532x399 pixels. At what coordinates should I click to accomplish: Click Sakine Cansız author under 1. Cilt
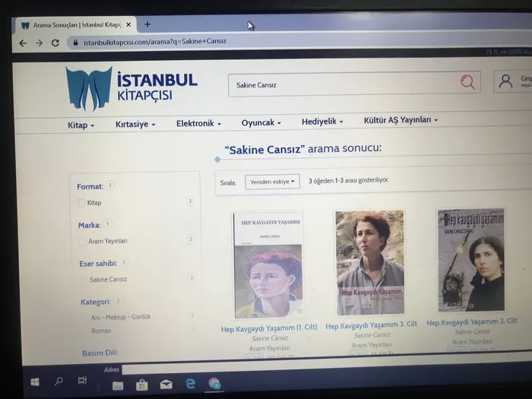click(x=270, y=338)
